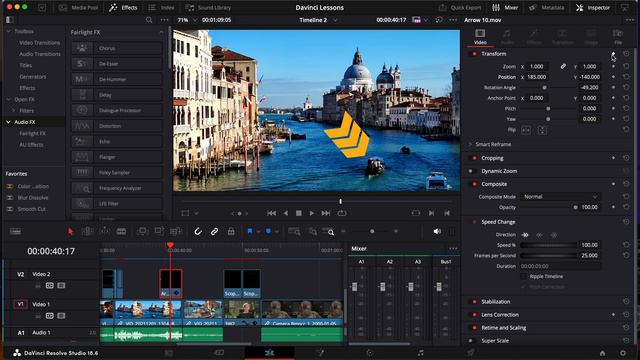640x360 pixels.
Task: Collapse the Audio FX tree item
Action: 8,122
